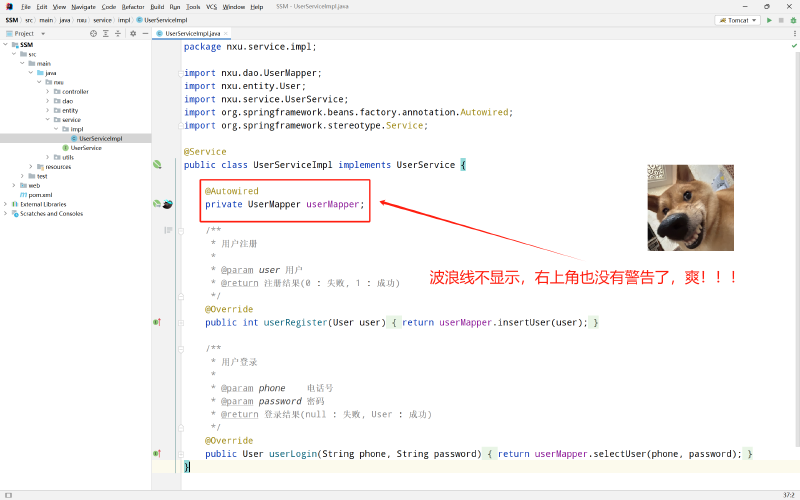Expand the folded userRegister method body

(181, 322)
